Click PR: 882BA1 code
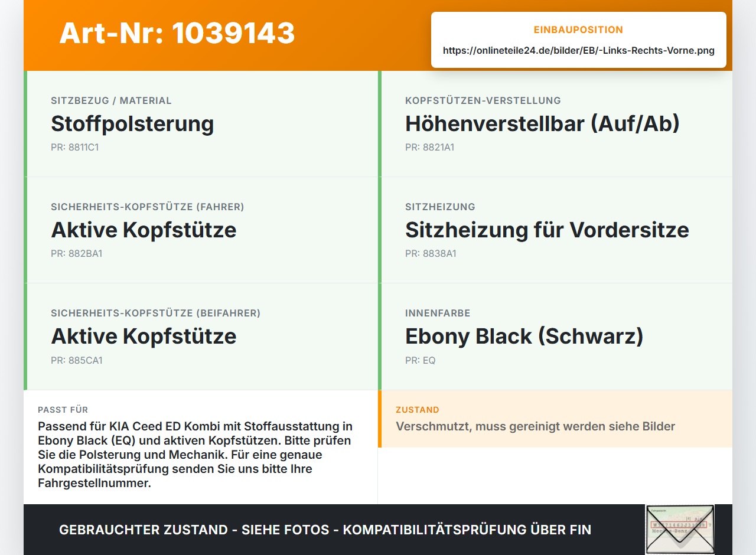Screen dimensions: 756x555 tap(77, 253)
